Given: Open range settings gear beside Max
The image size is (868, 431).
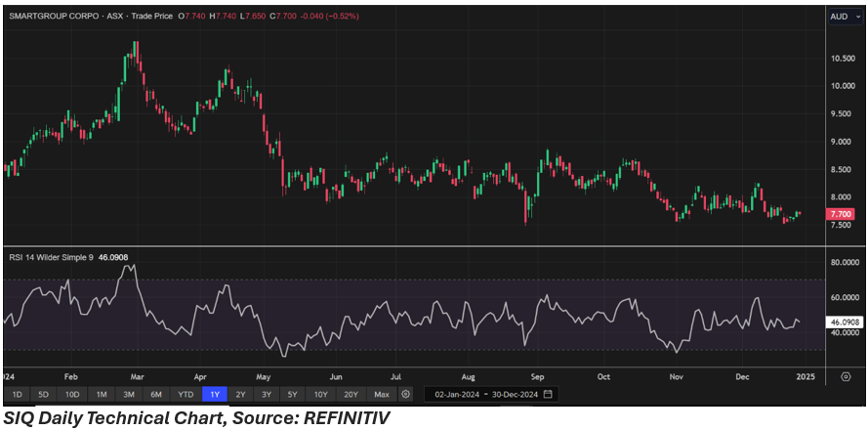Looking at the screenshot, I should click(x=406, y=395).
